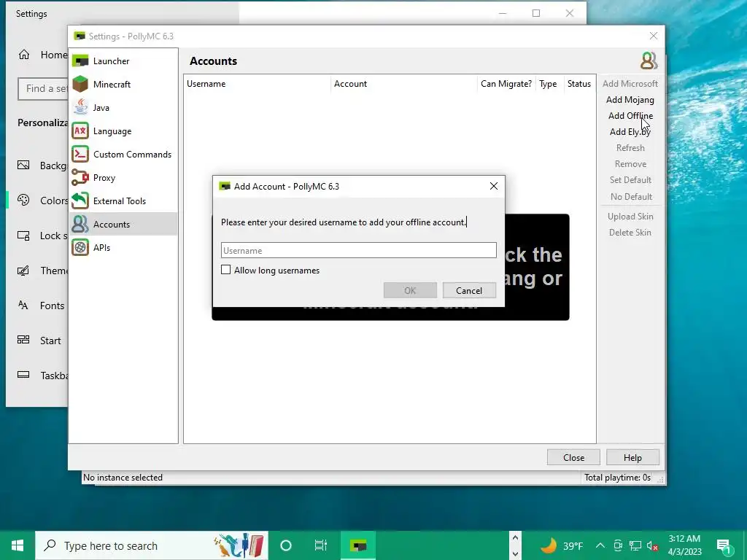Sort by Account column header
The height and width of the screenshot is (560, 747).
pos(404,84)
